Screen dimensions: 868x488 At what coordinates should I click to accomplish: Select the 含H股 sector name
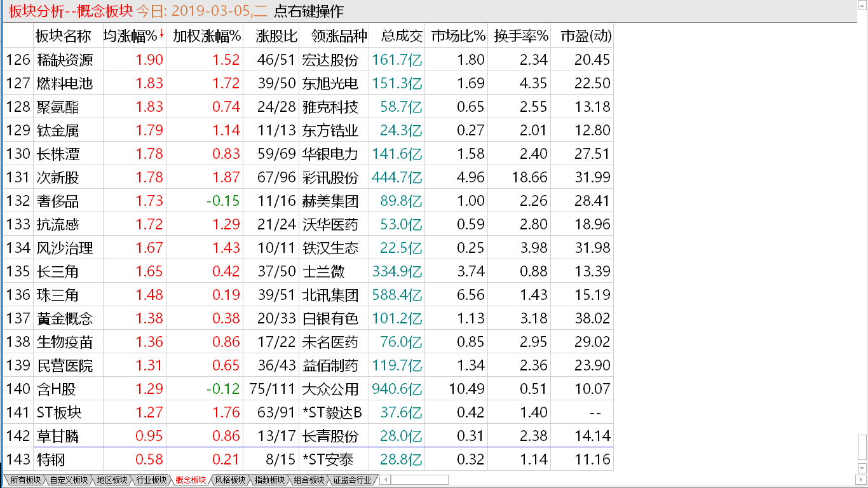(57, 389)
